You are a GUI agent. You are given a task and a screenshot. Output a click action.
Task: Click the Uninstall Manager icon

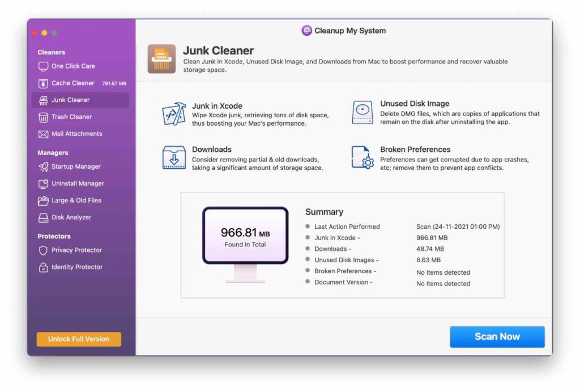tap(43, 184)
